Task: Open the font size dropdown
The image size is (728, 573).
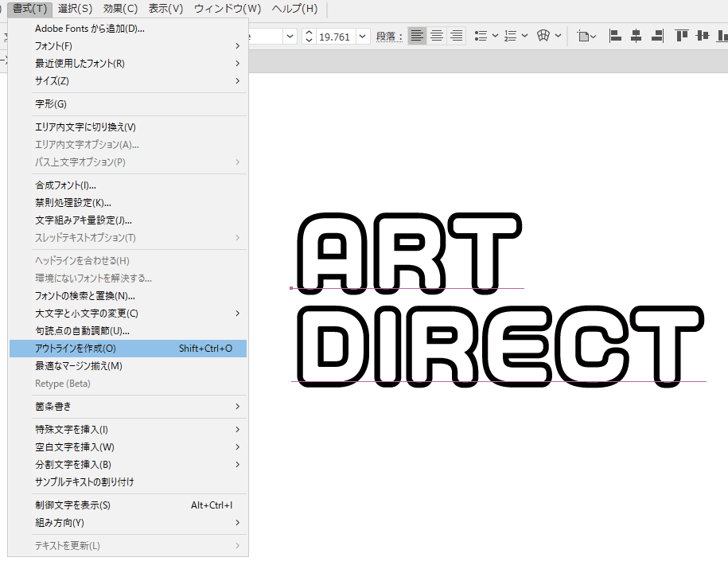Action: [362, 36]
